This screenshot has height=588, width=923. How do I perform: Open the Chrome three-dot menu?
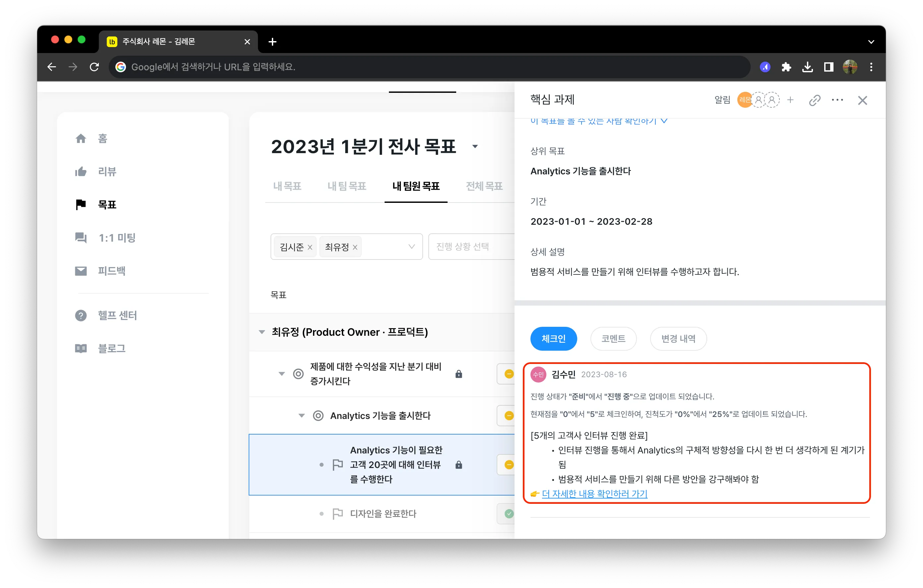click(871, 67)
